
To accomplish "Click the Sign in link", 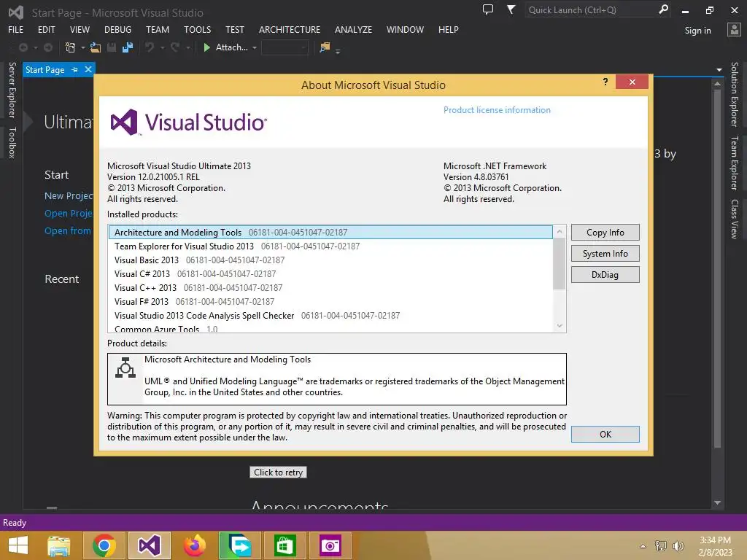I will tap(697, 31).
